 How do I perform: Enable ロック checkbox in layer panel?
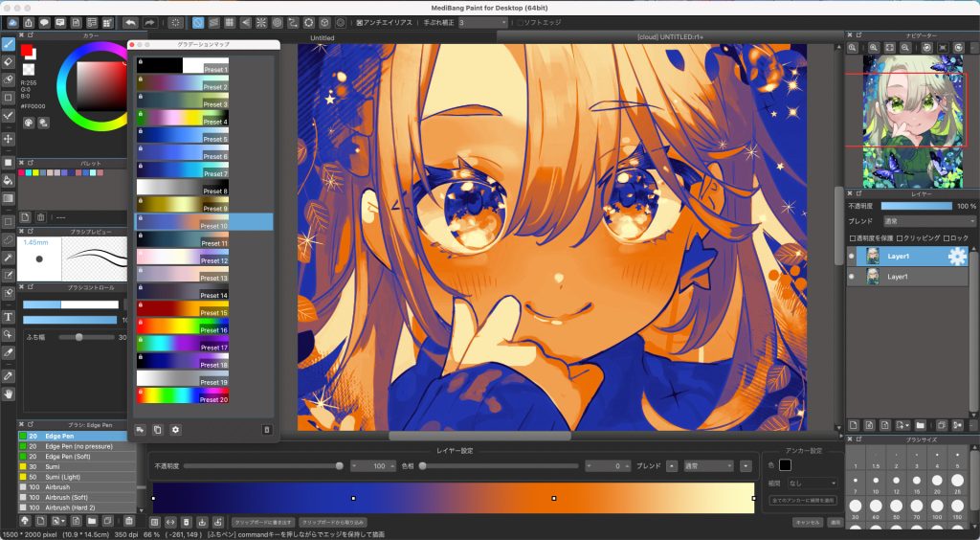[x=947, y=238]
